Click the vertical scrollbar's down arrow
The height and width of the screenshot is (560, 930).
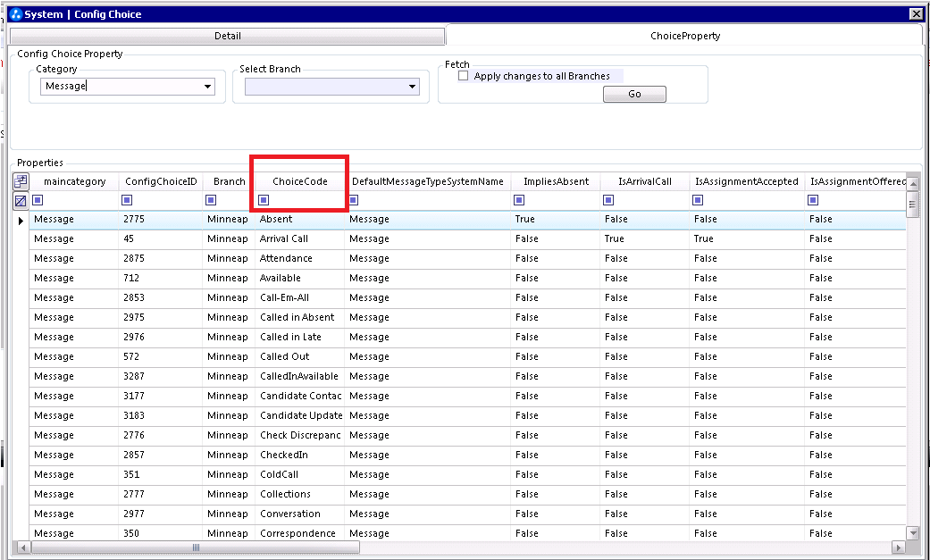tap(913, 533)
